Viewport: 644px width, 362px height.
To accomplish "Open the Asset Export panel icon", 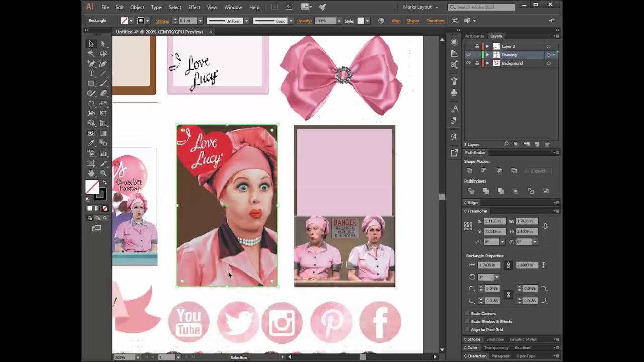I will (454, 153).
